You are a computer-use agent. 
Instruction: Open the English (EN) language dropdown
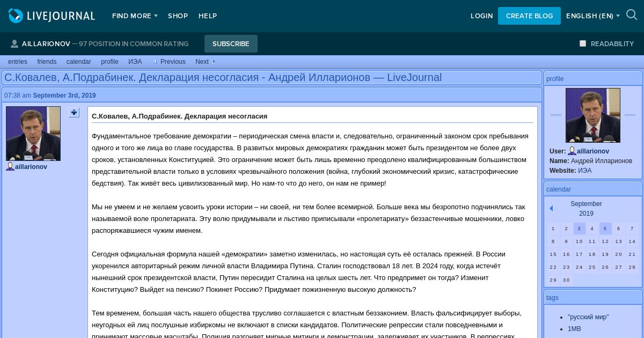(593, 16)
